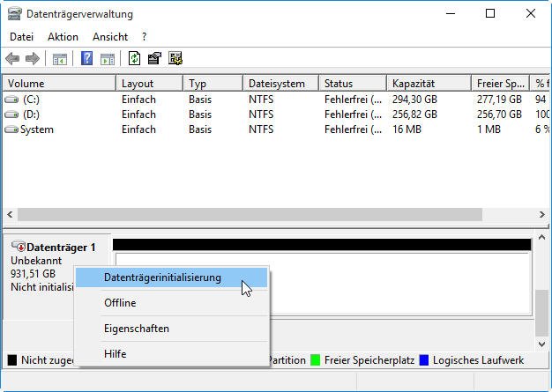Image resolution: width=552 pixels, height=392 pixels.
Task: Open the ? help menu
Action: click(x=144, y=37)
